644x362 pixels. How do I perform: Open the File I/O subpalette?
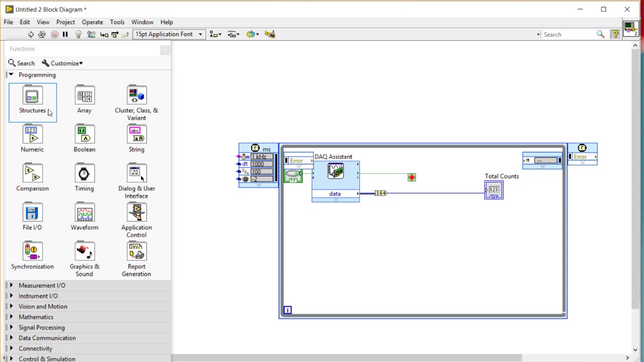pos(32,216)
